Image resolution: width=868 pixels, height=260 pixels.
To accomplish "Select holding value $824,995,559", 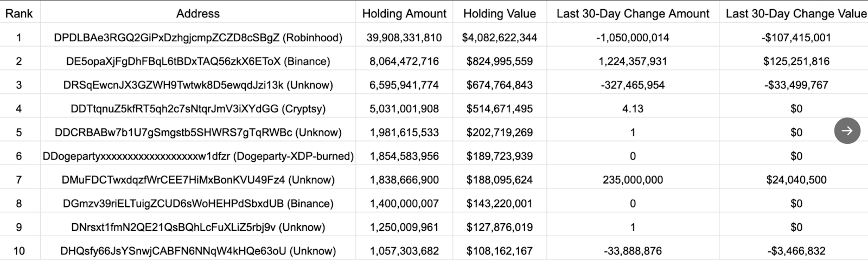I will [499, 61].
